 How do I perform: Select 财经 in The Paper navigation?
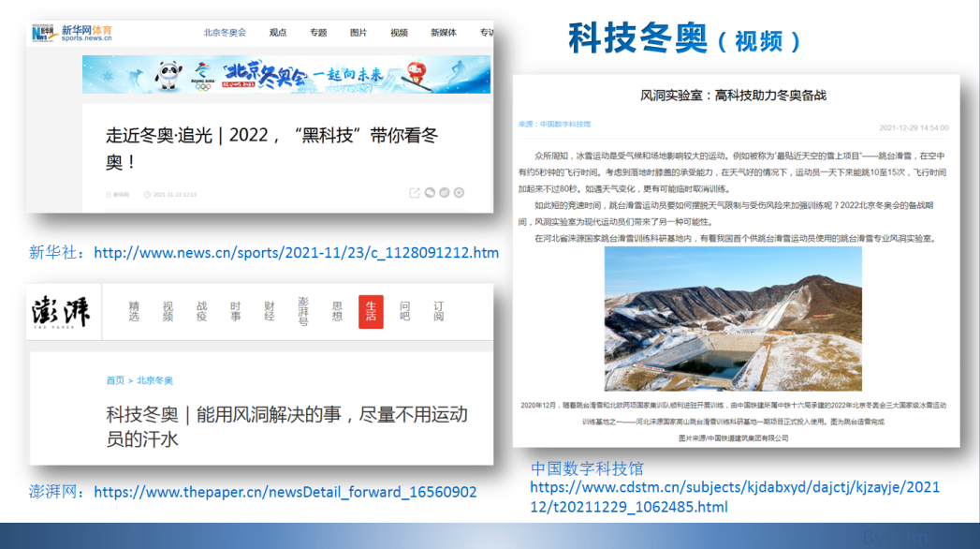click(270, 311)
